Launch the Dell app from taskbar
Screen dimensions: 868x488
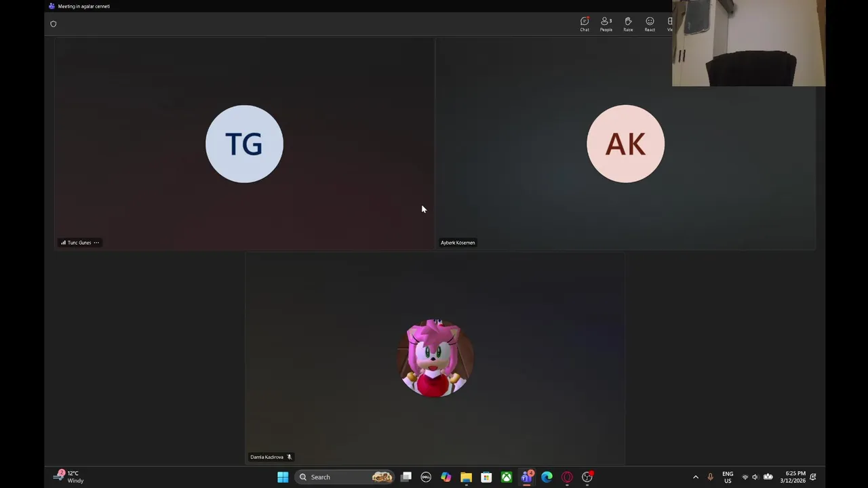[x=426, y=477]
